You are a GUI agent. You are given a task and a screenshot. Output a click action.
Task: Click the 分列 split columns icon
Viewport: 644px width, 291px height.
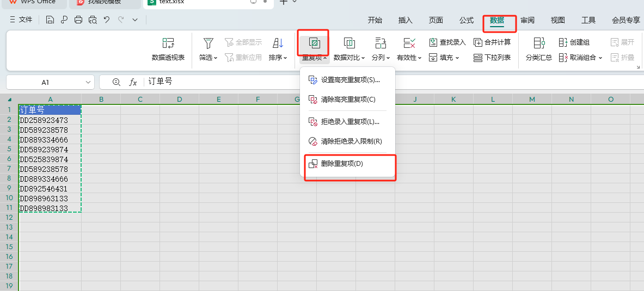381,42
